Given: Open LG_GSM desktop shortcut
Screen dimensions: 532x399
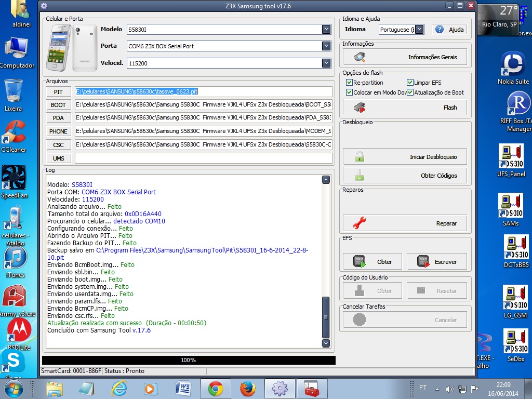Looking at the screenshot, I should pos(515,302).
